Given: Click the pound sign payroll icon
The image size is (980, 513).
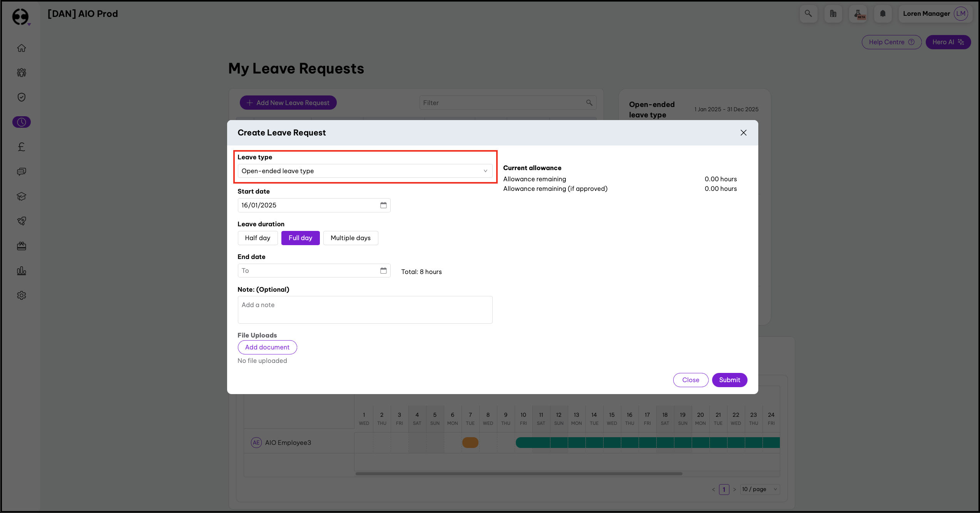Looking at the screenshot, I should 22,147.
